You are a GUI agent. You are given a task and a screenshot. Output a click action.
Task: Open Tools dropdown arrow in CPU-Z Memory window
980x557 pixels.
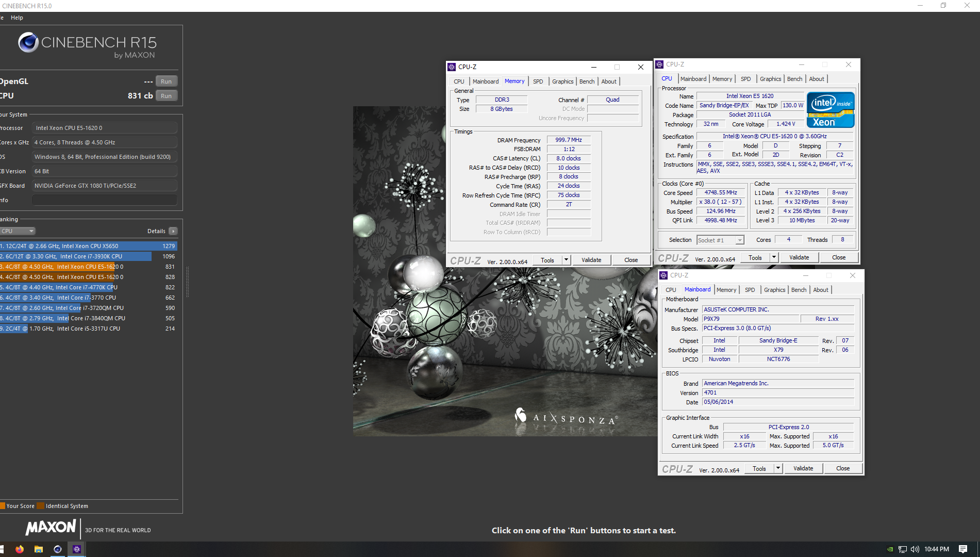point(566,260)
